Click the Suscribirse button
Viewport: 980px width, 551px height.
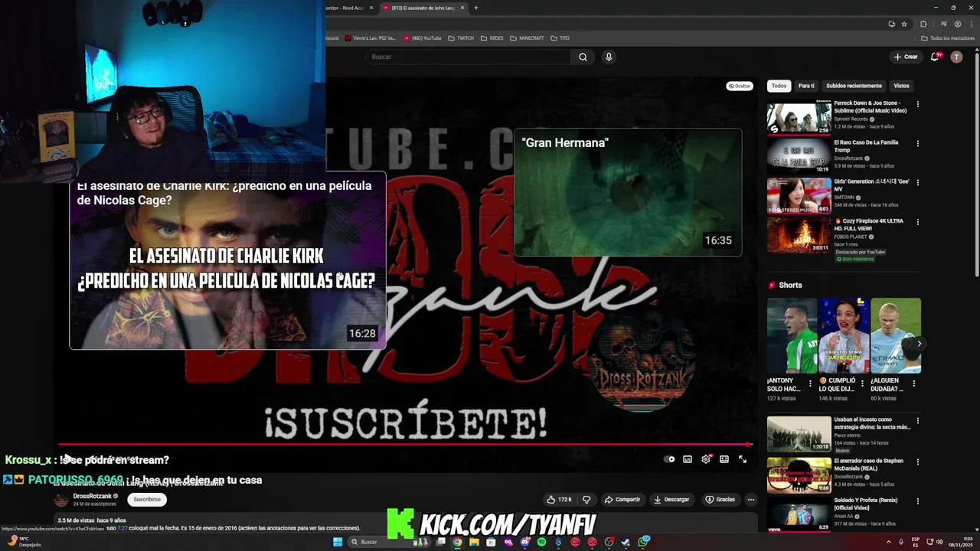point(147,500)
